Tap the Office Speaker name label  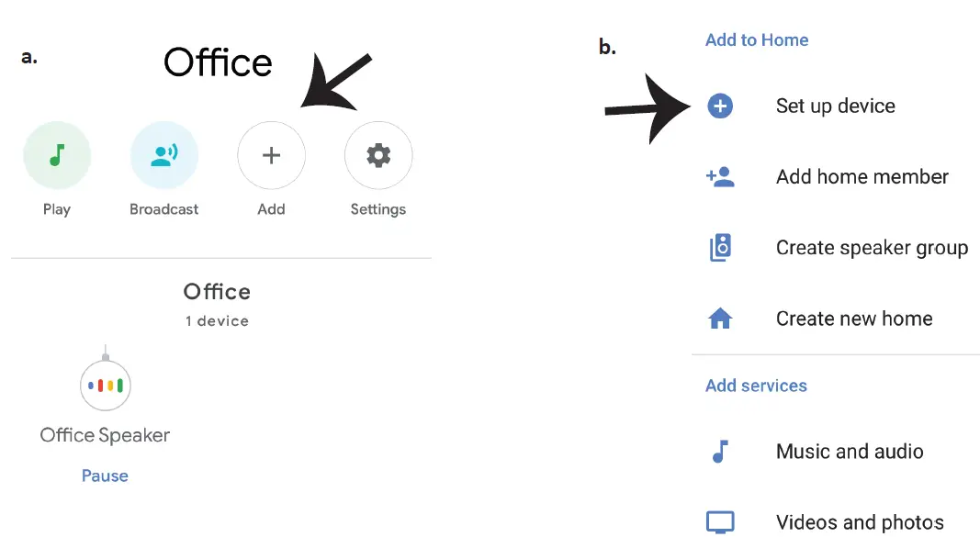[x=105, y=435]
